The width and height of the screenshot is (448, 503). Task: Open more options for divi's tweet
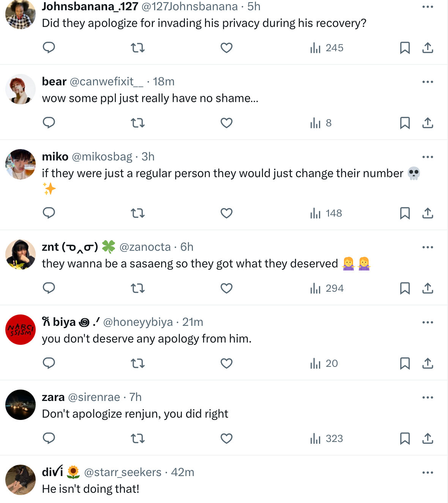[x=427, y=473]
